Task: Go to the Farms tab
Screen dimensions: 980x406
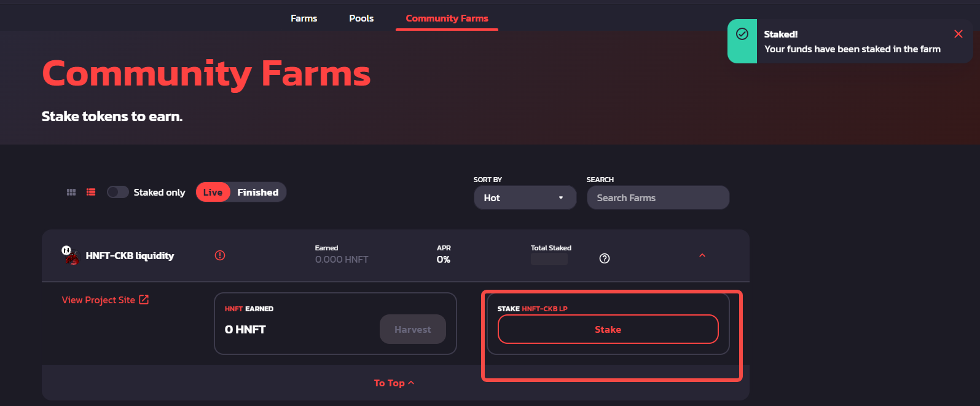Action: (x=304, y=18)
